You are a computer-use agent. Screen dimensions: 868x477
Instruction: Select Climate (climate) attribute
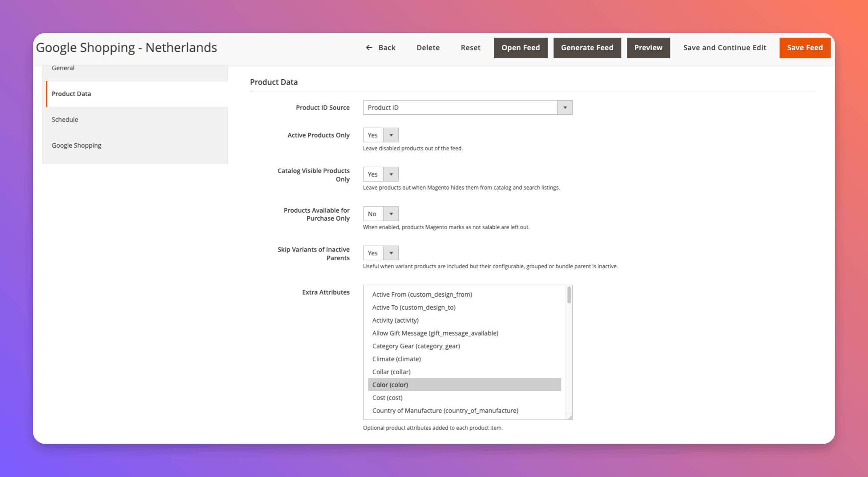[464, 359]
